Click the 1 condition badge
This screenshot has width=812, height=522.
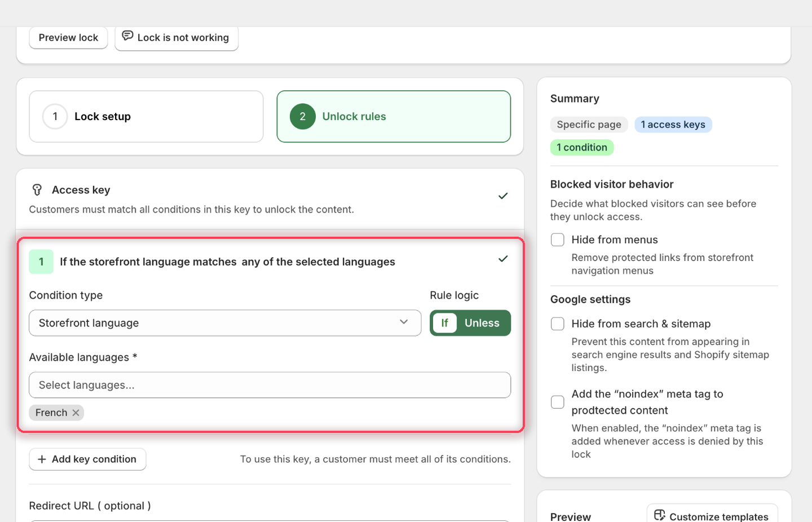tap(582, 148)
